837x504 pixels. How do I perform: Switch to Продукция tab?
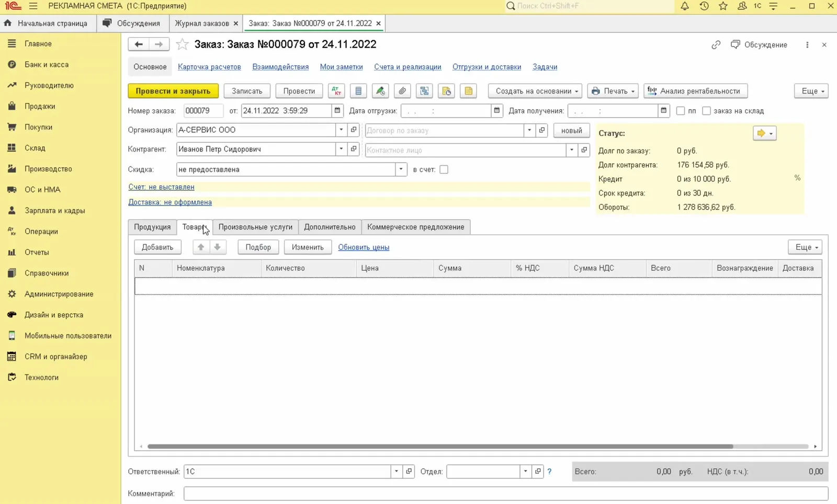152,227
